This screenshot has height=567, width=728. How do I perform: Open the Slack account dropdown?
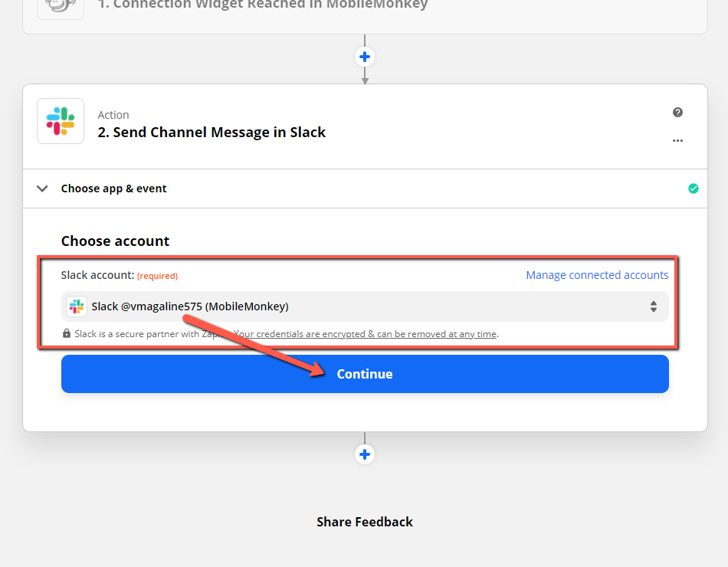365,306
